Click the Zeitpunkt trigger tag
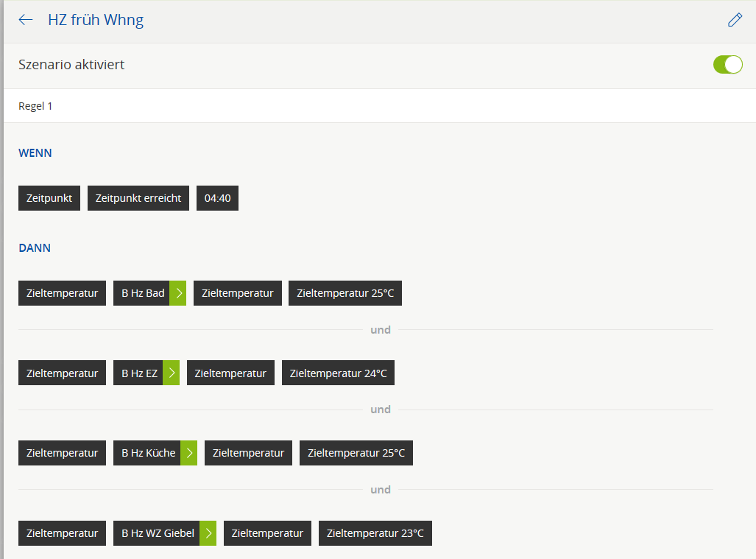The width and height of the screenshot is (756, 559). click(x=49, y=198)
